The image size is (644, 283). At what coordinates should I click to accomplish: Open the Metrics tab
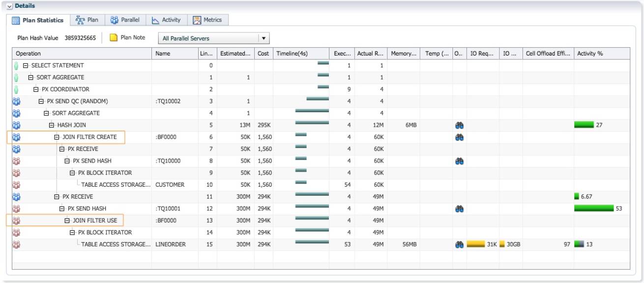tap(207, 20)
